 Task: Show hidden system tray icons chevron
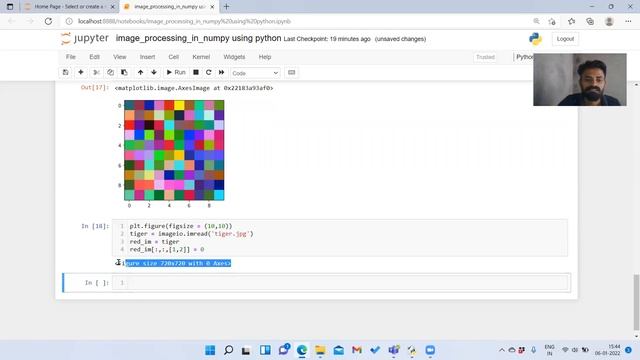click(x=502, y=350)
